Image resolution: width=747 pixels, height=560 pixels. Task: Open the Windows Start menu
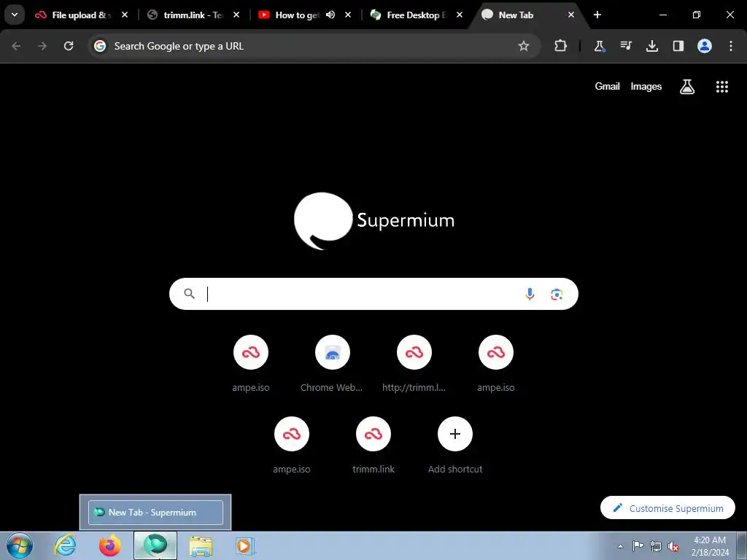(x=19, y=545)
